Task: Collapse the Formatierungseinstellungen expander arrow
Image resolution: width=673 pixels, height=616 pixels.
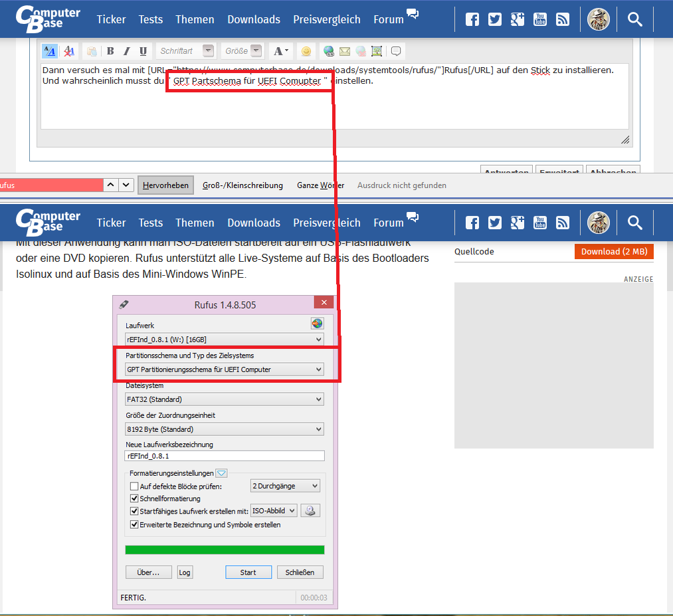Action: pyautogui.click(x=221, y=473)
